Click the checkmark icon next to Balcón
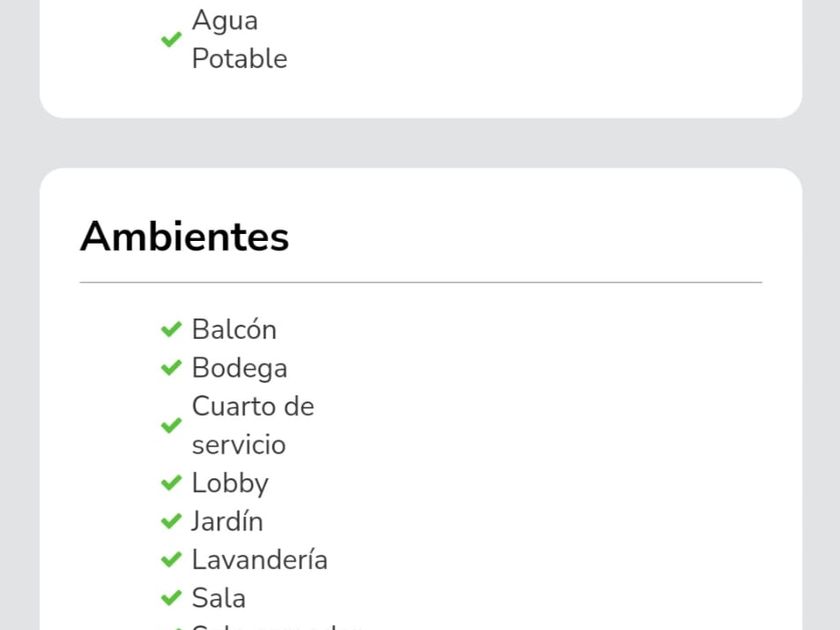The image size is (840, 630). 171,329
